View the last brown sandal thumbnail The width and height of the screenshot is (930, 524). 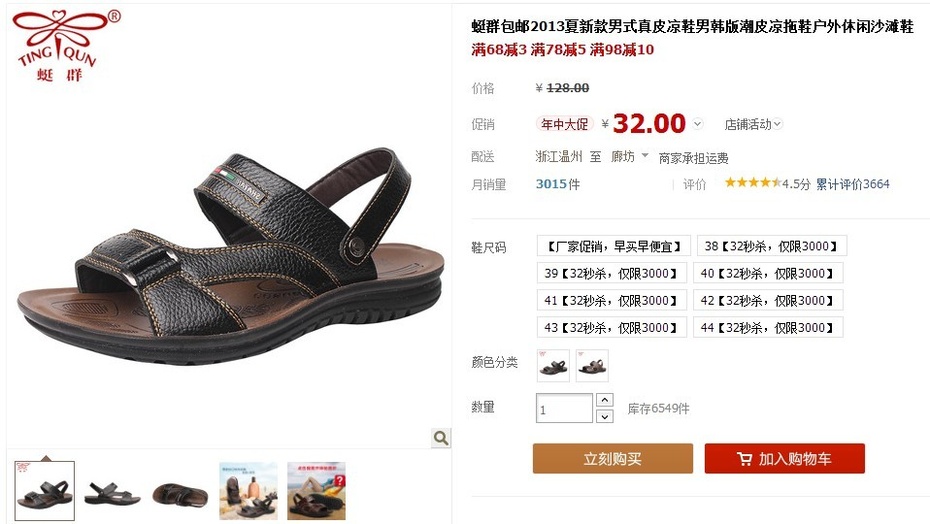pos(316,491)
